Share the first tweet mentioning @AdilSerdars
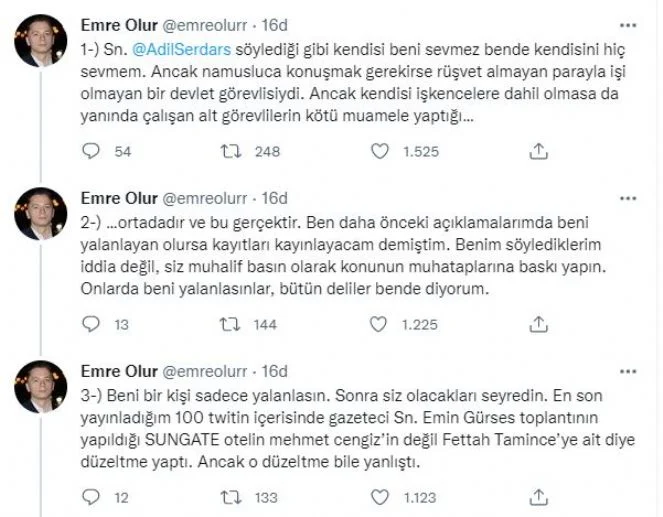The width and height of the screenshot is (663, 517). pyautogui.click(x=538, y=151)
